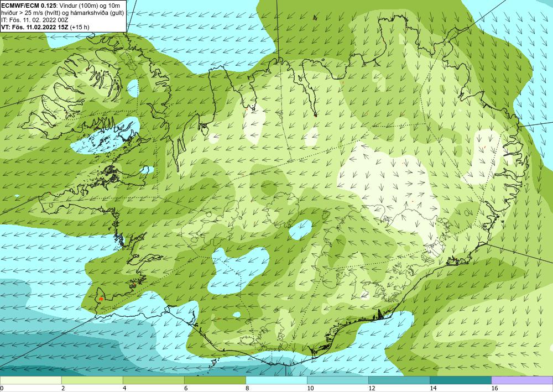Click the "ECMWF/ECM 0.125" title text
This screenshot has height=392, width=553.
(x=28, y=6)
